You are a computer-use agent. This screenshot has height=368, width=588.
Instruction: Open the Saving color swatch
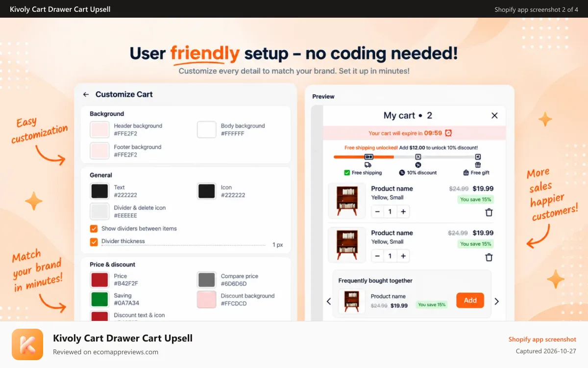coord(99,299)
